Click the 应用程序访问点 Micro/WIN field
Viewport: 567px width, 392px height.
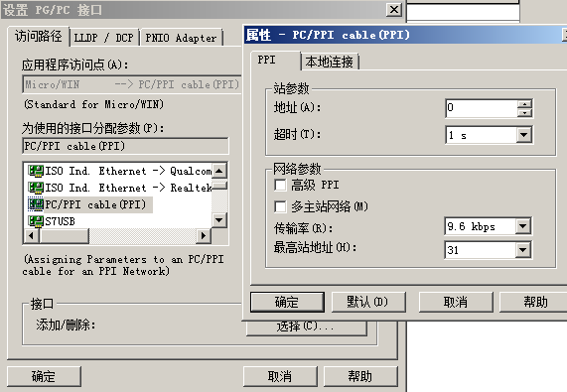[132, 84]
